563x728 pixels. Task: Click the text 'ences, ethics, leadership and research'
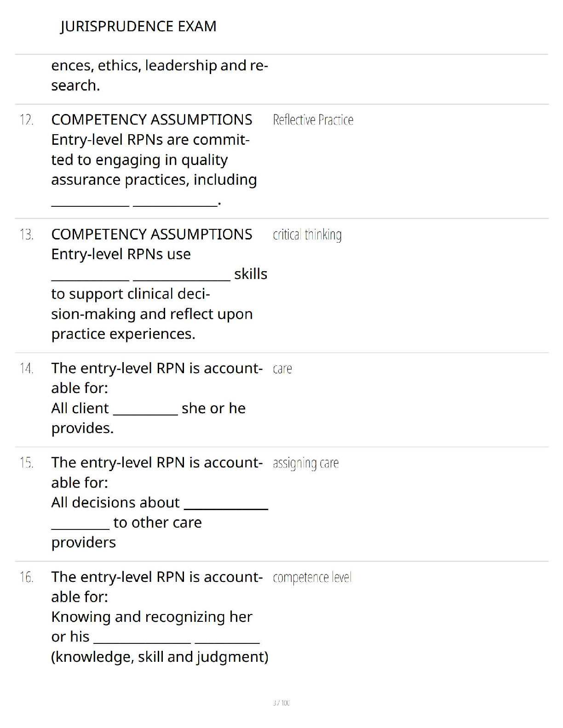coord(160,75)
